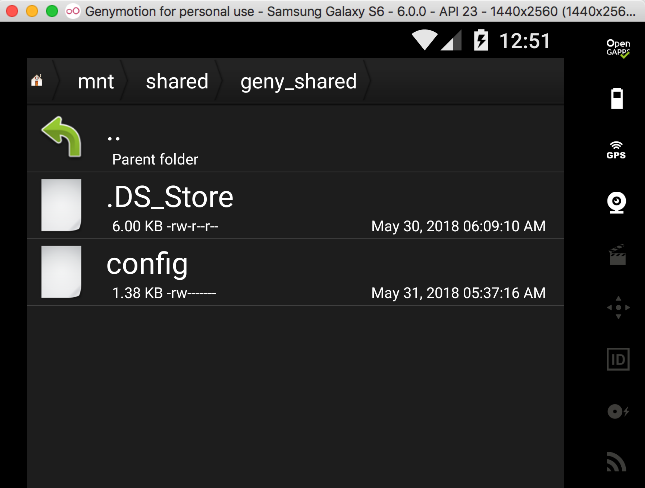Image resolution: width=645 pixels, height=488 pixels.
Task: Open the device ID widget
Action: click(x=618, y=360)
